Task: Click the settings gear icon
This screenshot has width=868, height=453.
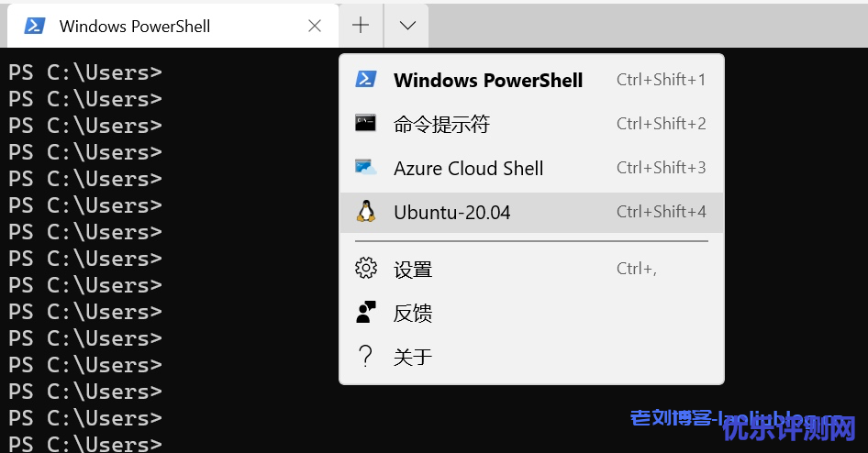Action: coord(366,269)
